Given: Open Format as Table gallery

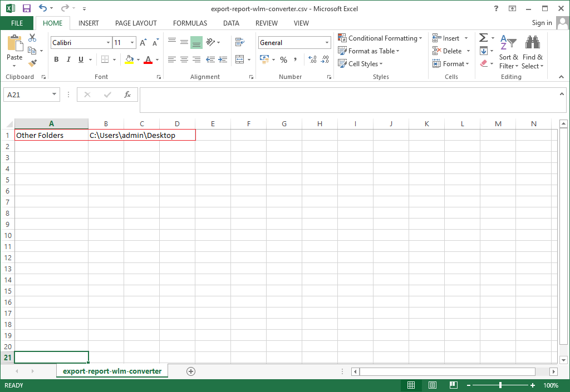Looking at the screenshot, I should pos(368,51).
